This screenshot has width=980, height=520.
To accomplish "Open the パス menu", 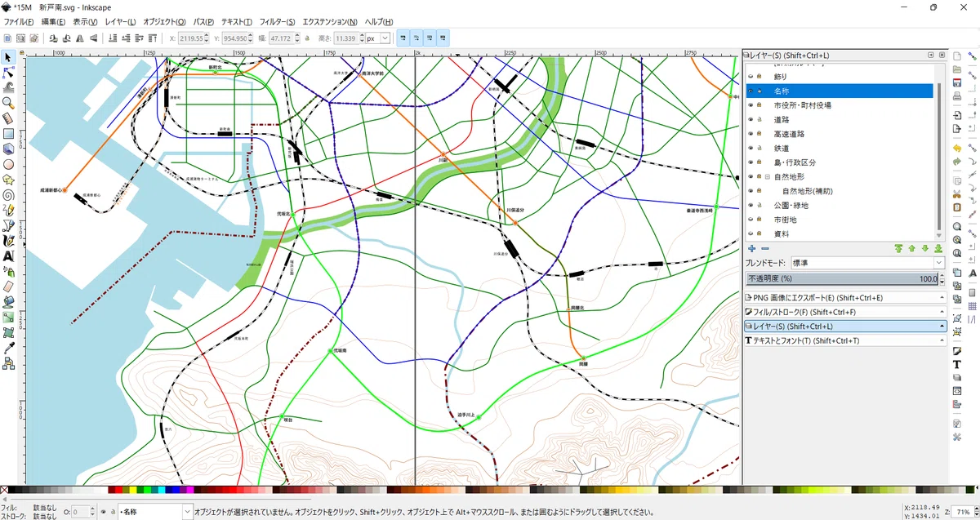I will click(204, 21).
